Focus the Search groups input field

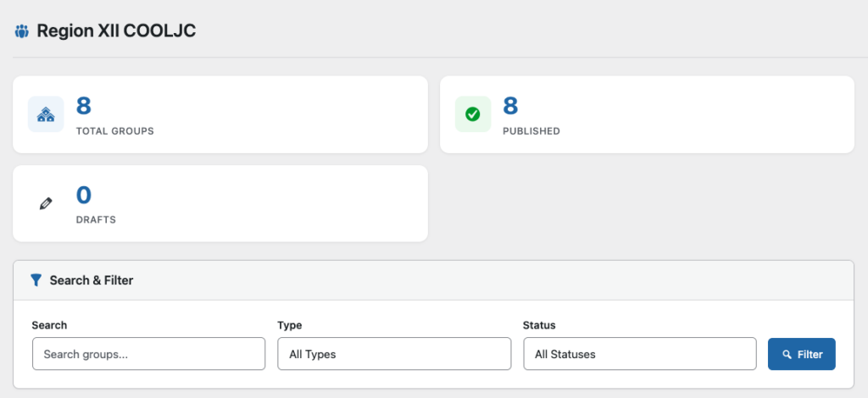tap(148, 354)
